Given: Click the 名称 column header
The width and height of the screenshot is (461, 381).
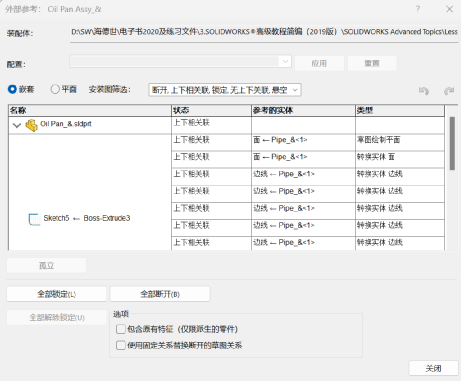Looking at the screenshot, I should [x=90, y=110].
